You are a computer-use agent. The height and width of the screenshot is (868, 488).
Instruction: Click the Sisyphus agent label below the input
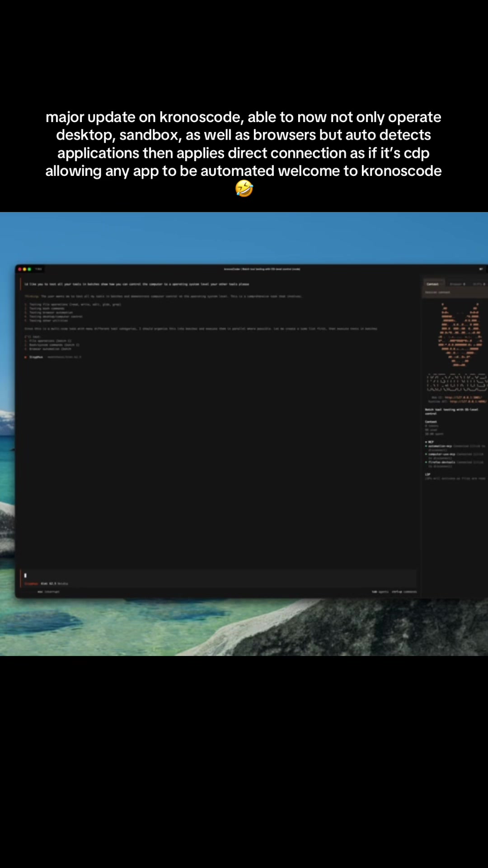[31, 584]
